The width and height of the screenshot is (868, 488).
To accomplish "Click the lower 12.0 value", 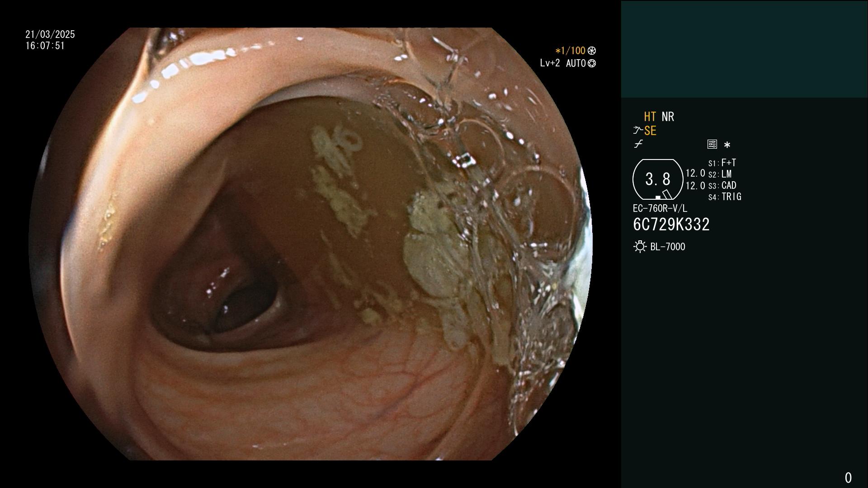I will [695, 186].
